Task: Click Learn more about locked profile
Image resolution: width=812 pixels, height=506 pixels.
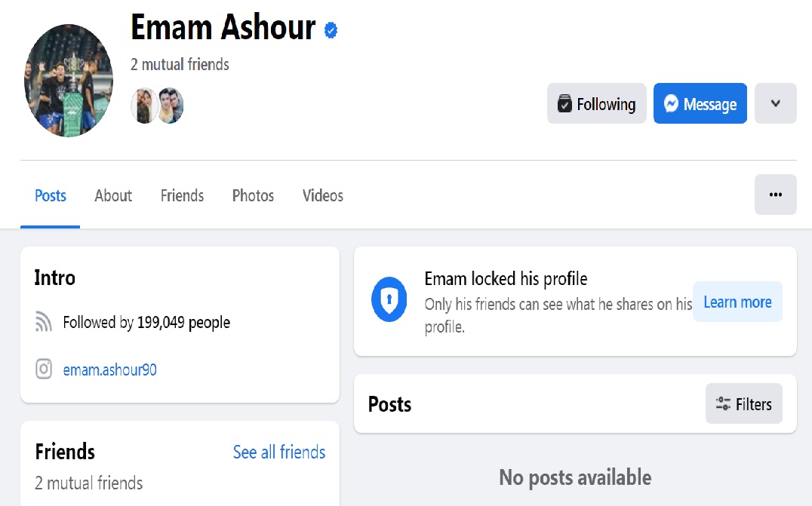Action: 737,302
